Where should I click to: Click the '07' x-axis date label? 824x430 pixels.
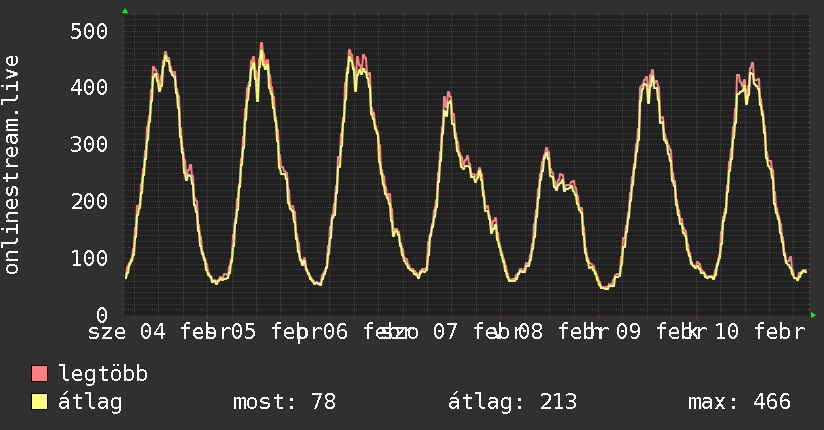click(446, 332)
